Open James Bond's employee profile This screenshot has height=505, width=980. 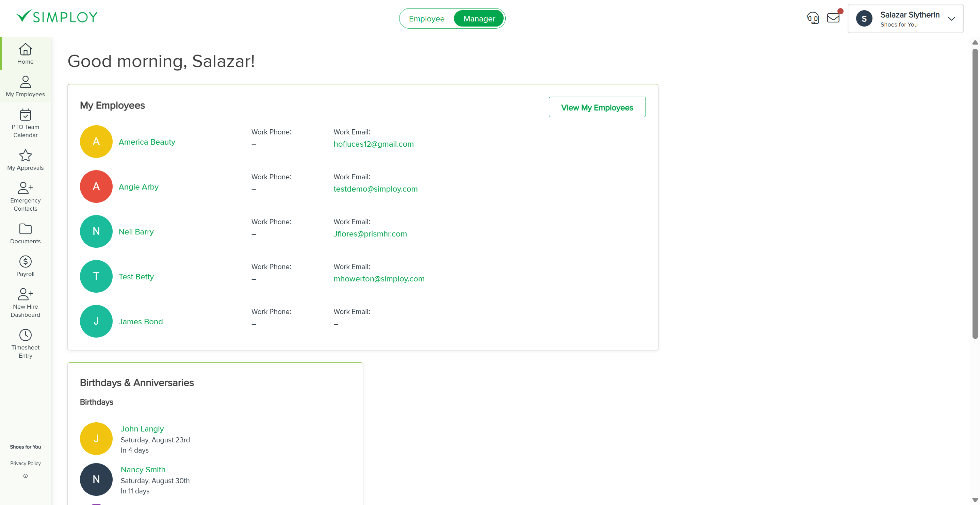(x=141, y=321)
